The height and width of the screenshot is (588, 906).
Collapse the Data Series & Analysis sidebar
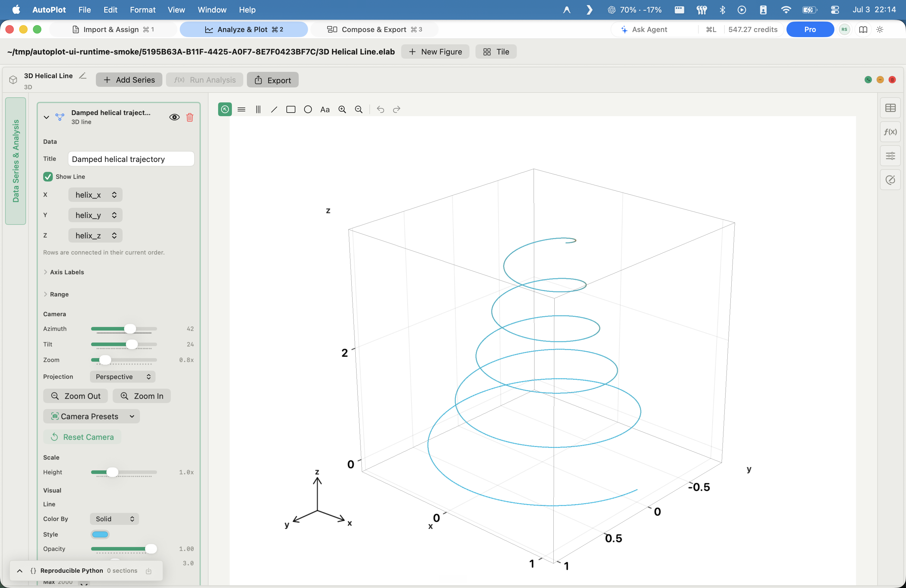(16, 161)
